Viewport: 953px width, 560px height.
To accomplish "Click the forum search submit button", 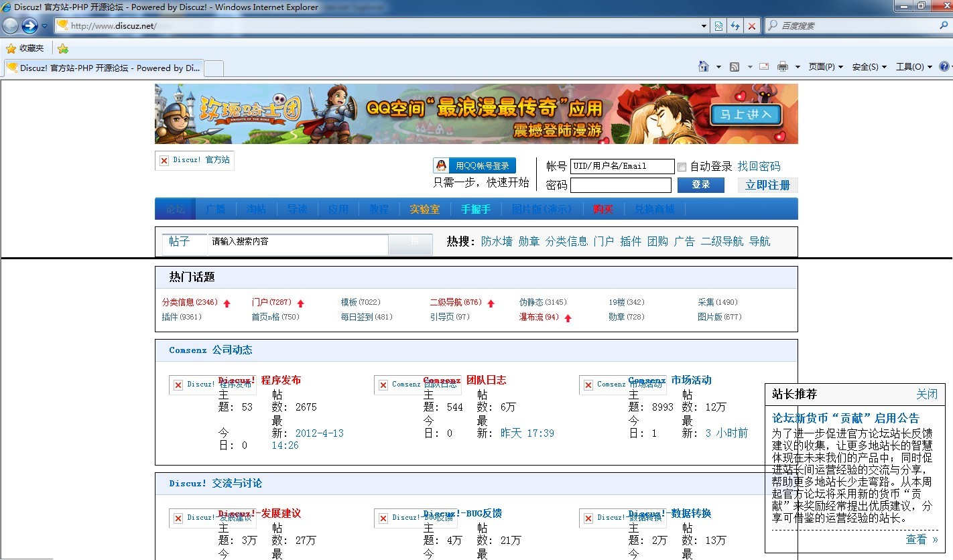I will pos(411,244).
